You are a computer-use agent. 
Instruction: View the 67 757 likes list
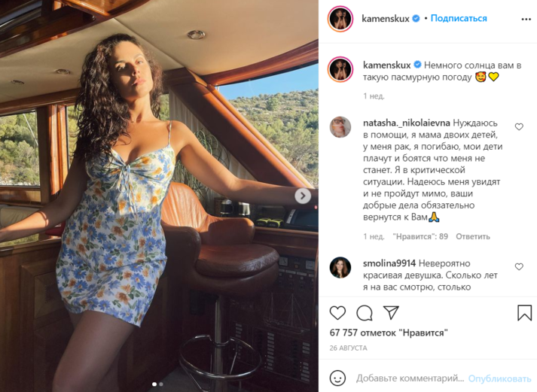pos(389,333)
